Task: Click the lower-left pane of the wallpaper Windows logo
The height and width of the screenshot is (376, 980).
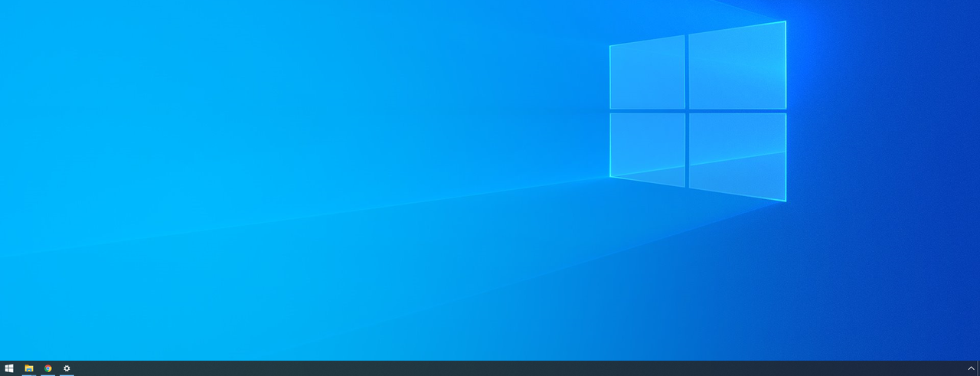Action: [647, 148]
